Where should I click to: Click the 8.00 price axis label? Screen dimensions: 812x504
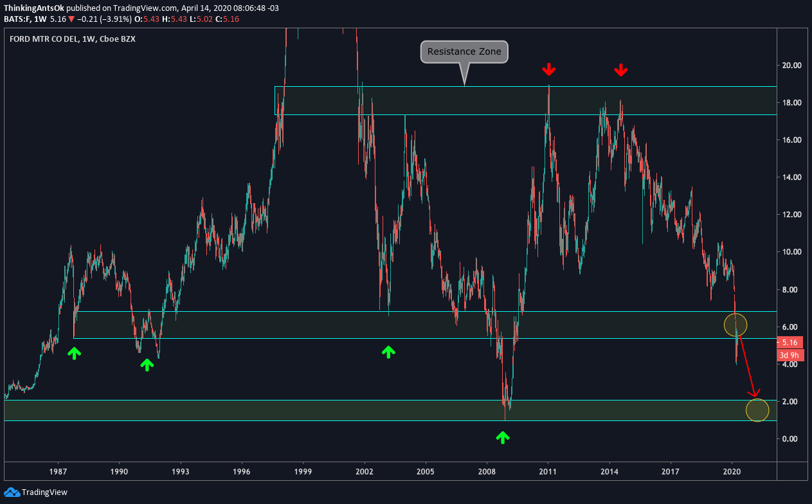point(791,290)
